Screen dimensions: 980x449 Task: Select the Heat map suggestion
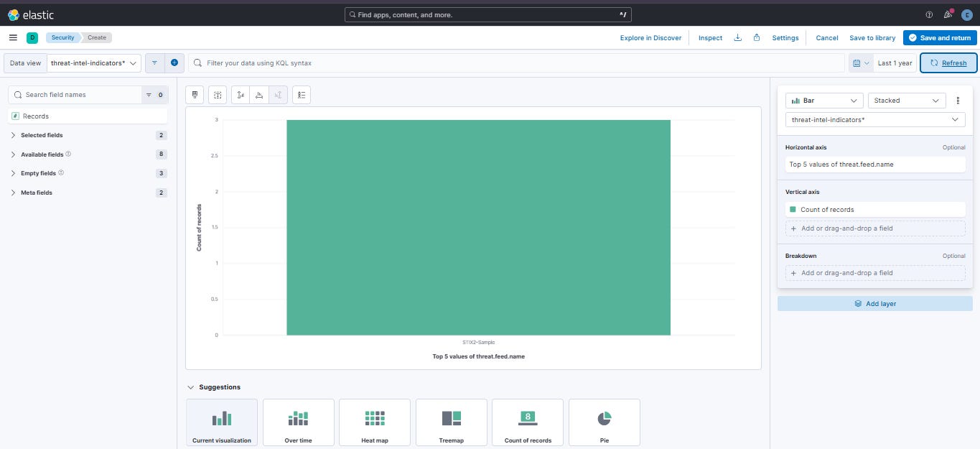coord(375,423)
